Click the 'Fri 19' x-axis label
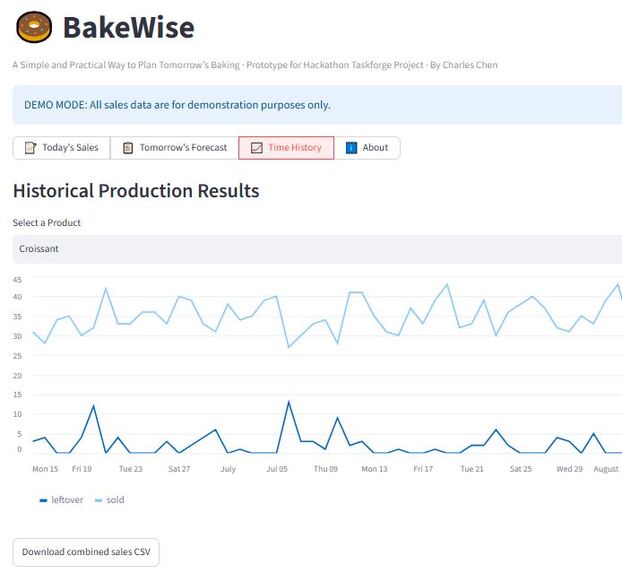This screenshot has height=573, width=622. (82, 469)
